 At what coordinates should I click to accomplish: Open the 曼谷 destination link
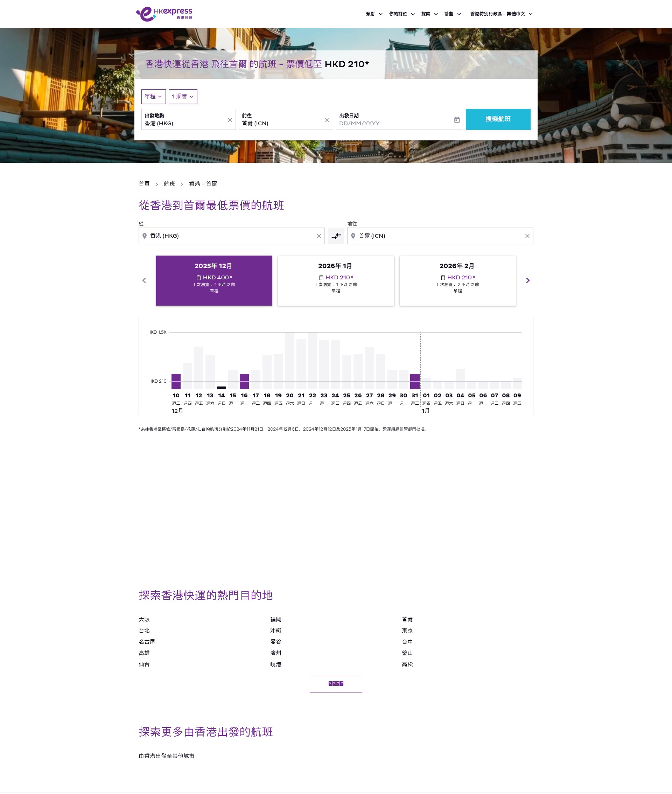point(276,642)
